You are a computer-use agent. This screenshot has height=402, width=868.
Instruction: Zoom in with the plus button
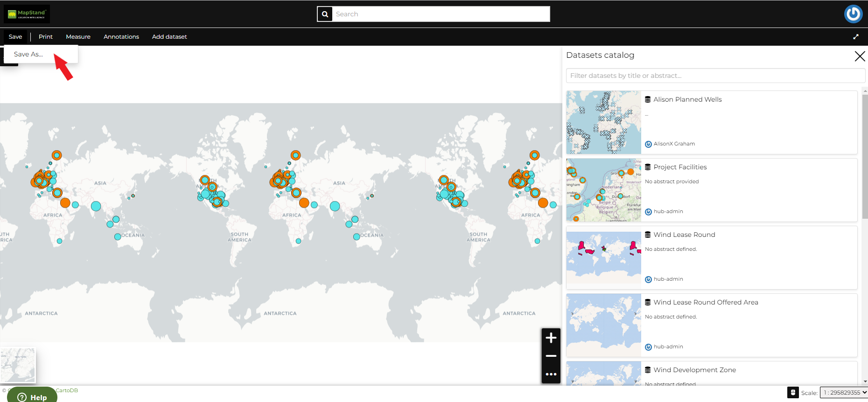click(x=551, y=338)
